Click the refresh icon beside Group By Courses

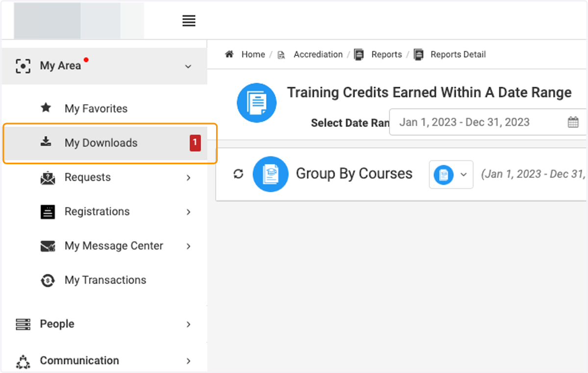(239, 174)
